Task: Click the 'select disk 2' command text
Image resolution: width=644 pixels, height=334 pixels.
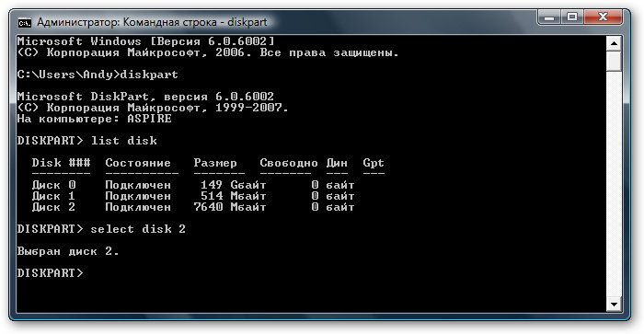Action: 138,229
